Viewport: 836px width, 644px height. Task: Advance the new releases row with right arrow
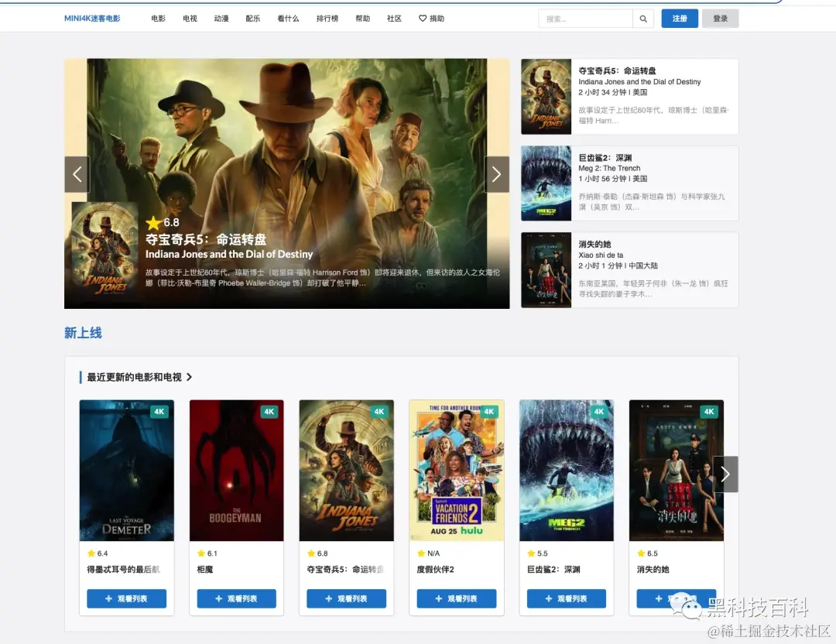pos(725,474)
